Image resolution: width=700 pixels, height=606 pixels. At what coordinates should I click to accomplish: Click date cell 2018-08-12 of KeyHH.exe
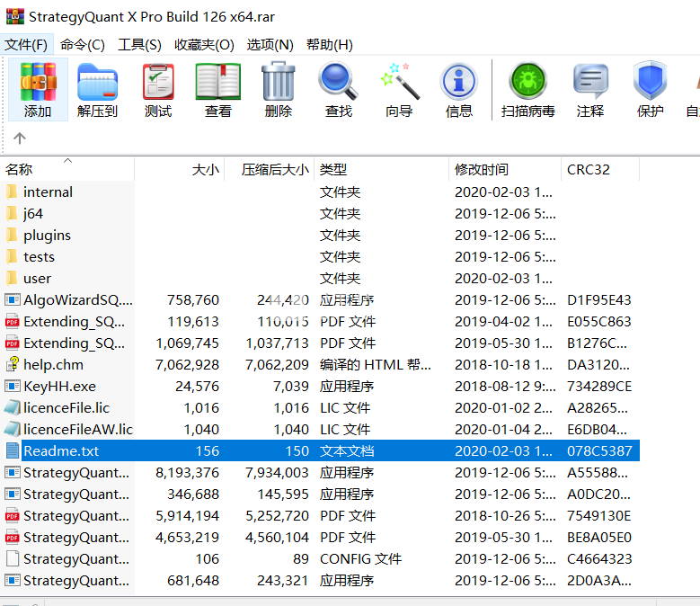505,386
